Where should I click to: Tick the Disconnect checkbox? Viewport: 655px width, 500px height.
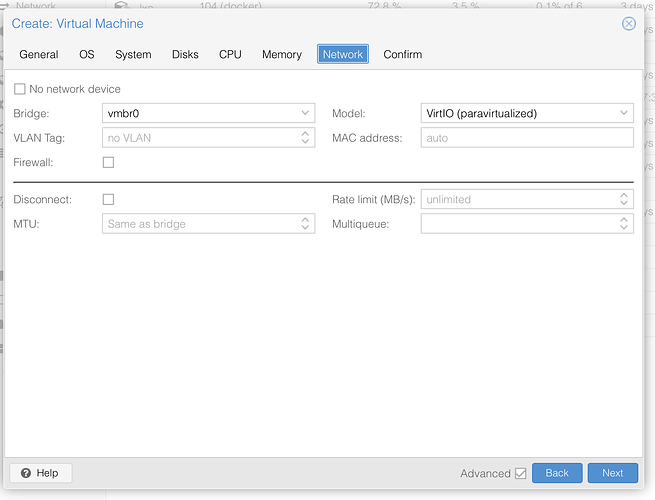108,199
